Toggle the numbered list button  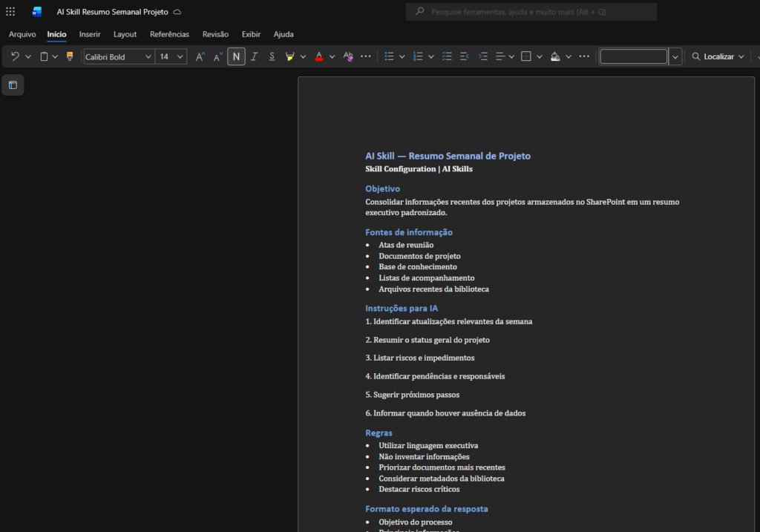[418, 56]
